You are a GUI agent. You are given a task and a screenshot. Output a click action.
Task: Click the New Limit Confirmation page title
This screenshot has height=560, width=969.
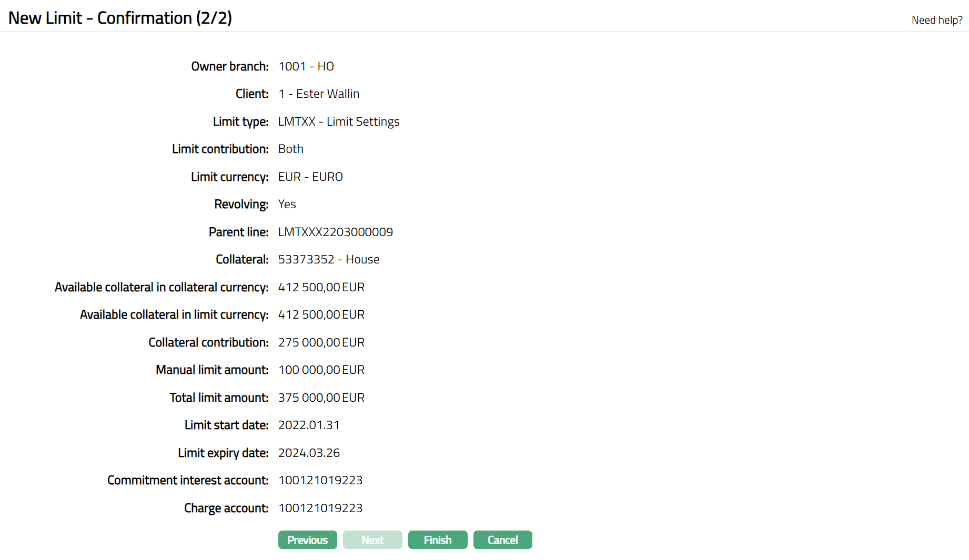[x=120, y=18]
